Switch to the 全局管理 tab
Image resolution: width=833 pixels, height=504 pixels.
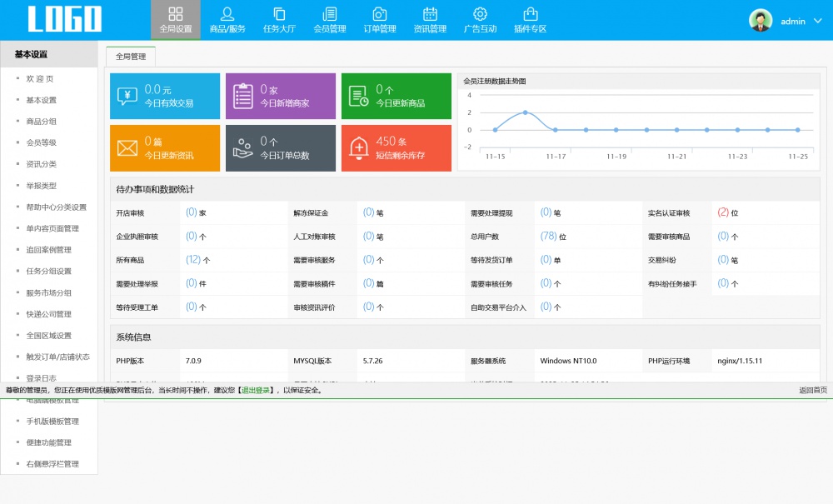click(131, 57)
